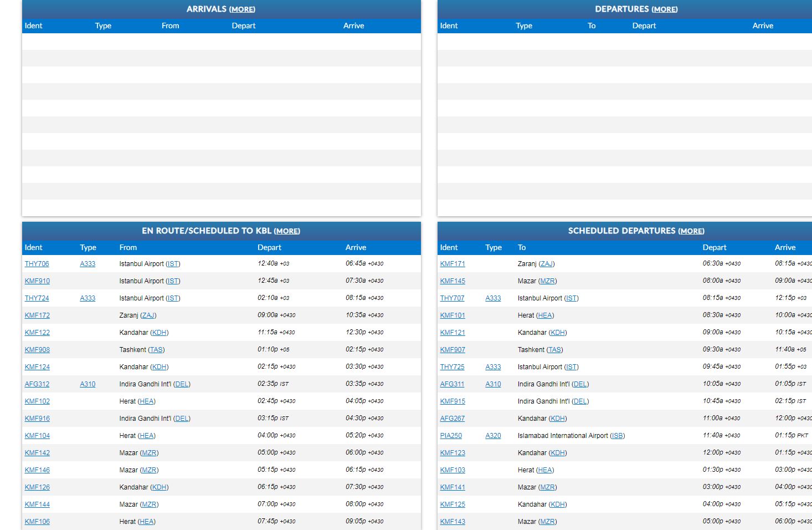Click flight KMF144 ident
The width and height of the screenshot is (812, 530).
point(37,504)
